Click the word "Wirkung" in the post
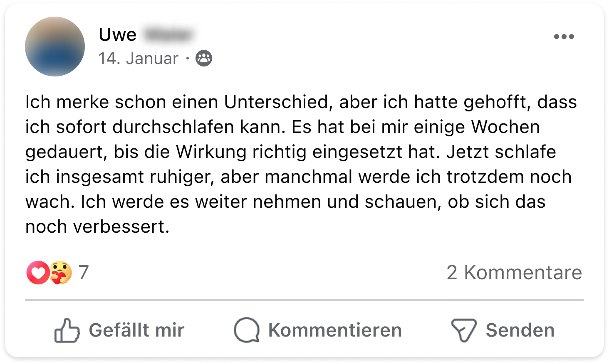The height and width of the screenshot is (364, 609). click(211, 152)
